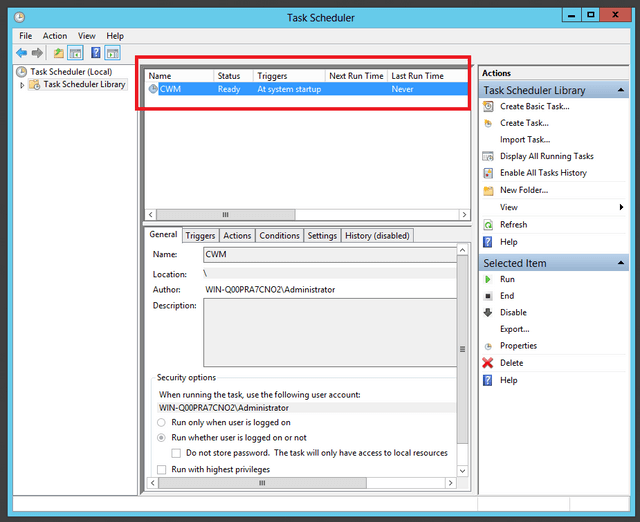640x522 pixels.
Task: Check Run with highest privileges
Action: (162, 470)
